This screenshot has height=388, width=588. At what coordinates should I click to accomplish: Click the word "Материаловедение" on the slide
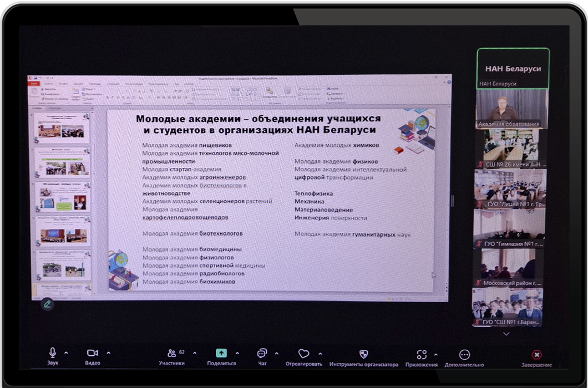(x=323, y=210)
